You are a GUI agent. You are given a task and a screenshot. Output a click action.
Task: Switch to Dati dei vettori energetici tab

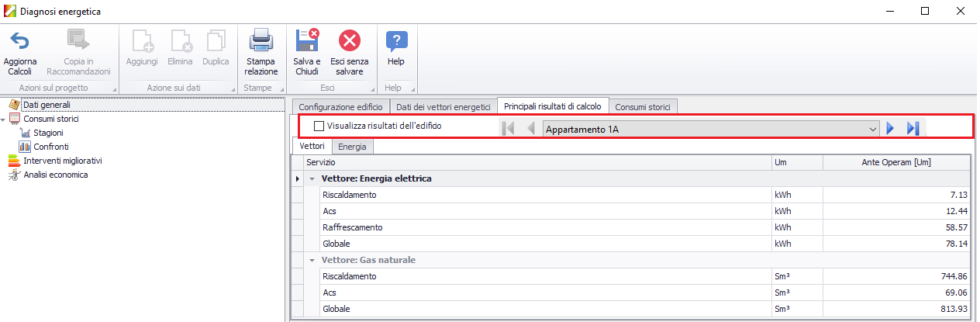click(443, 107)
